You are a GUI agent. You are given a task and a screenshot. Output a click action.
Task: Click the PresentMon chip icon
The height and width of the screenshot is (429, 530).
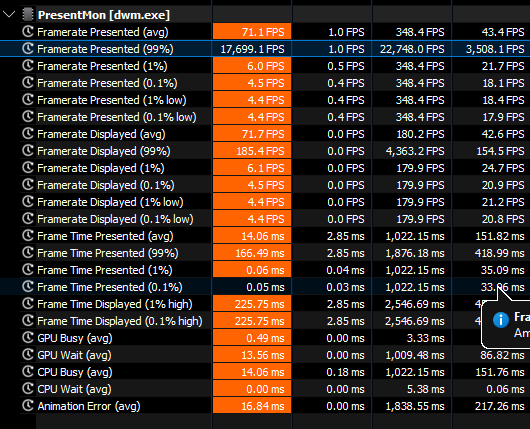coord(28,15)
